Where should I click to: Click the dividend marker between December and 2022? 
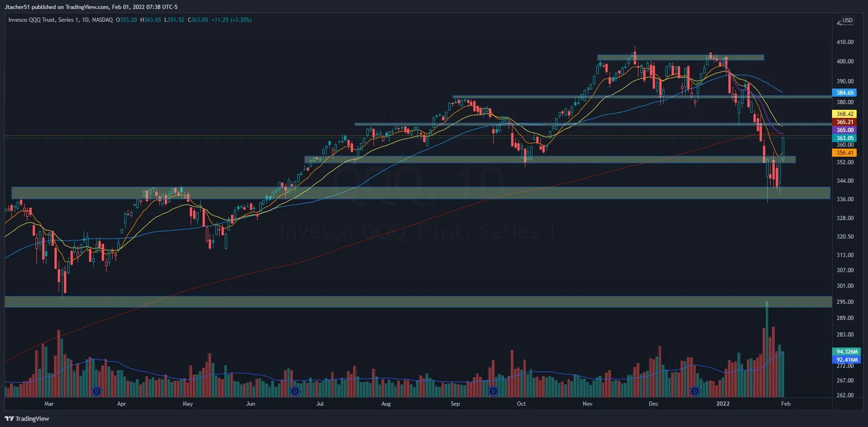(695, 391)
